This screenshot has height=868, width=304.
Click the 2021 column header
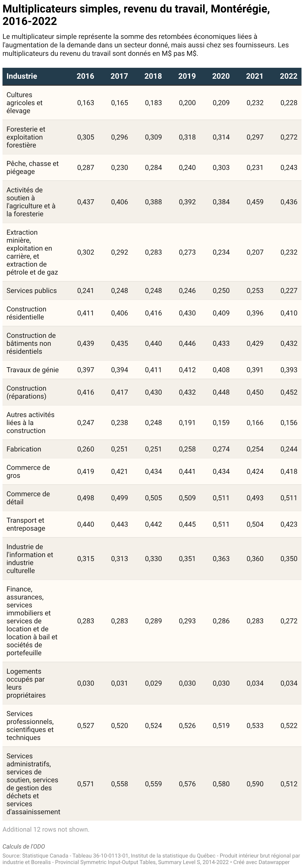pos(255,76)
